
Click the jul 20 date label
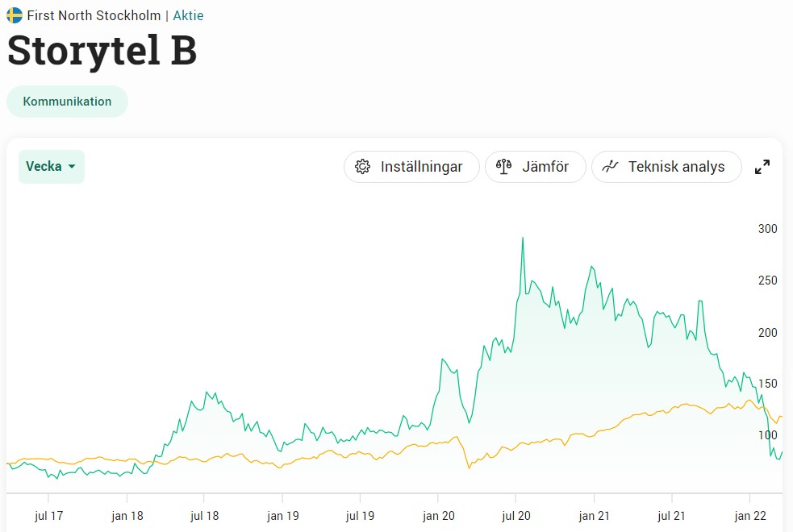pos(516,516)
